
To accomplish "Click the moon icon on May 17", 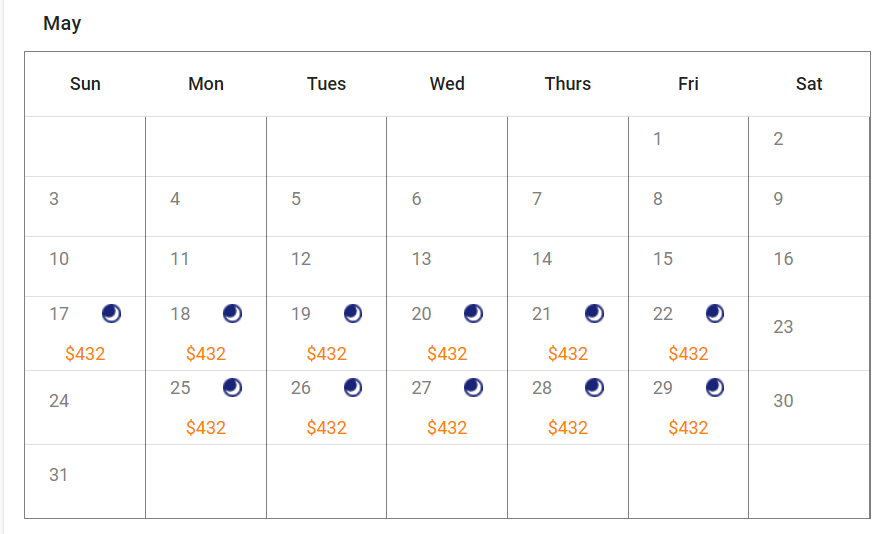I will pyautogui.click(x=111, y=314).
